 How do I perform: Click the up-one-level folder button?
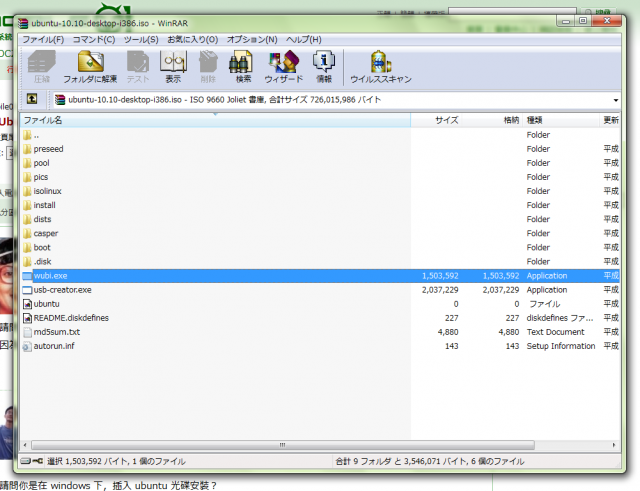(32, 99)
